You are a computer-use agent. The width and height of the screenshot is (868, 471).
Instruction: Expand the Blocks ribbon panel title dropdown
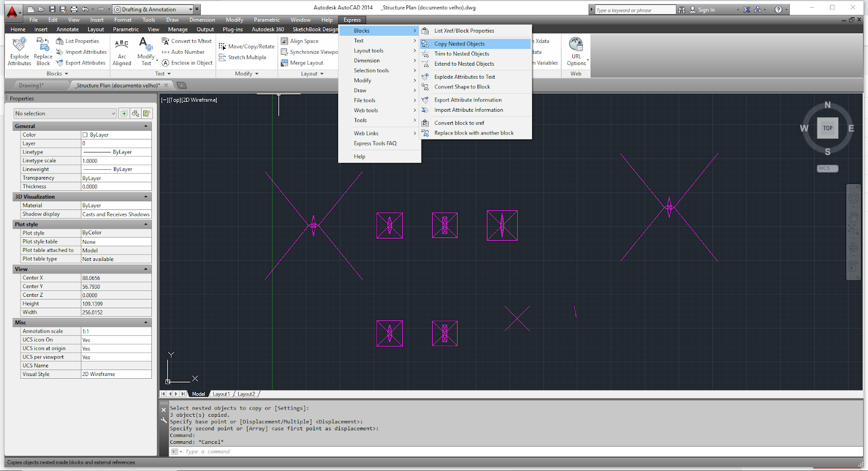click(57, 74)
